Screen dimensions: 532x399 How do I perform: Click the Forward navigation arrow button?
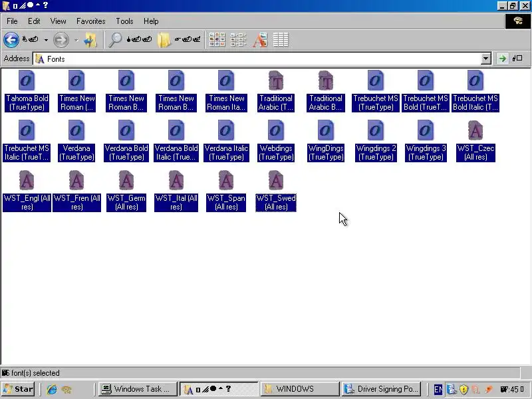click(61, 40)
